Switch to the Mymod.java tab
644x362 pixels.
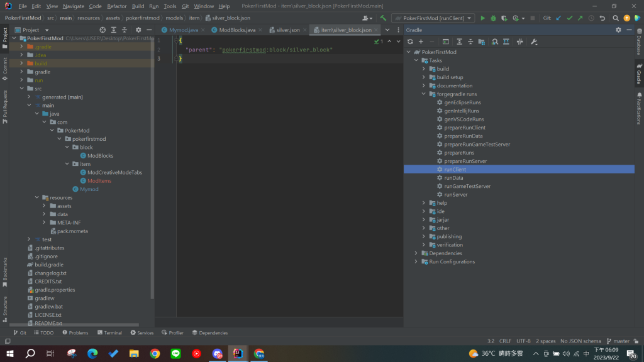tap(183, 30)
